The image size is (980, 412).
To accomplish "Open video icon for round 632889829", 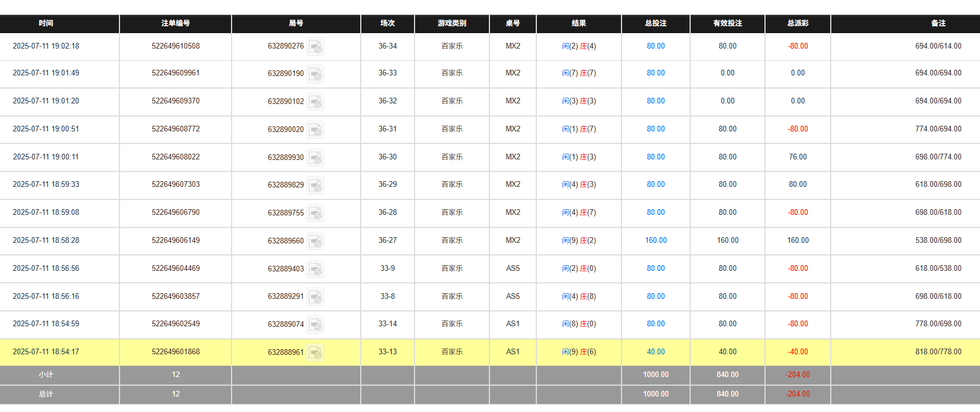I will click(315, 185).
